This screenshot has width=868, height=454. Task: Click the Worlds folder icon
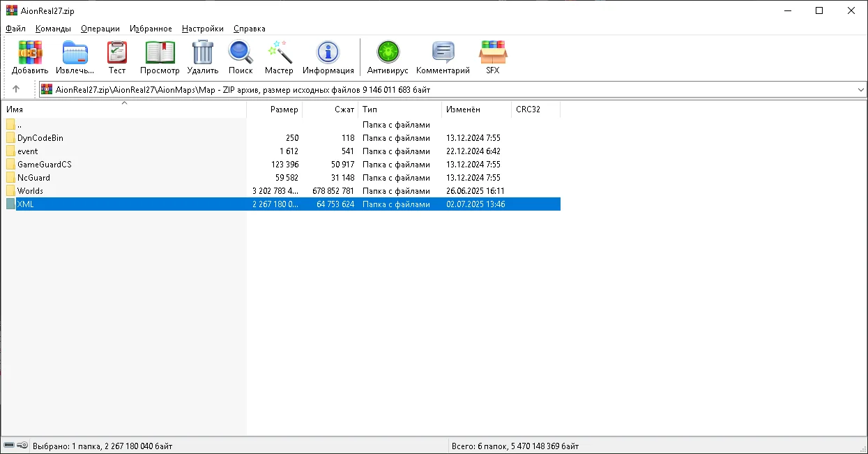pyautogui.click(x=10, y=191)
